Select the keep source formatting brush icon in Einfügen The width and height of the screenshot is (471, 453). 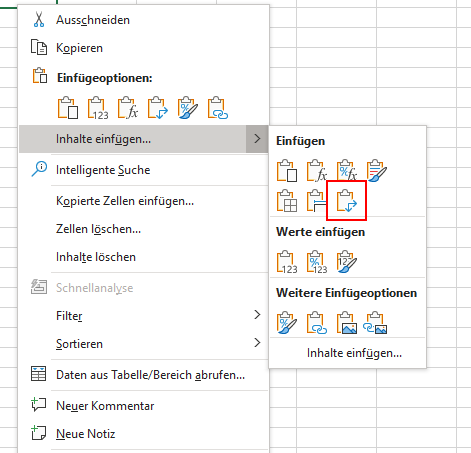pos(377,171)
